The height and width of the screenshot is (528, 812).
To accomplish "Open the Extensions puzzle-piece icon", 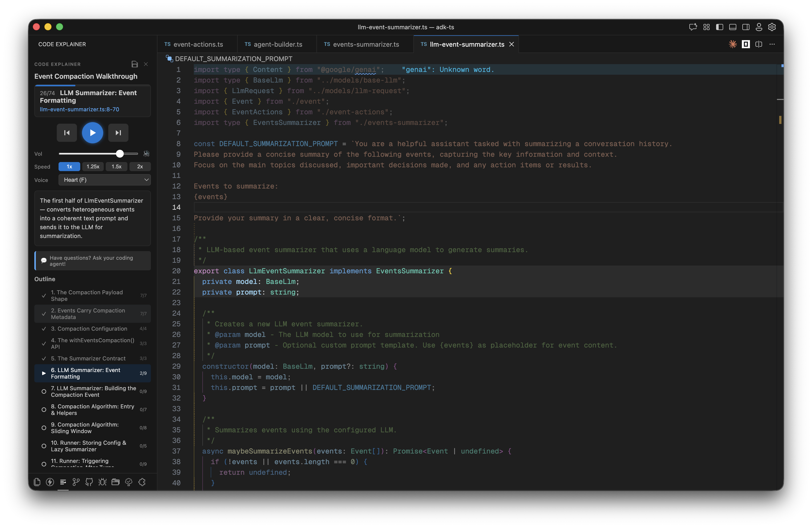I will (x=142, y=482).
